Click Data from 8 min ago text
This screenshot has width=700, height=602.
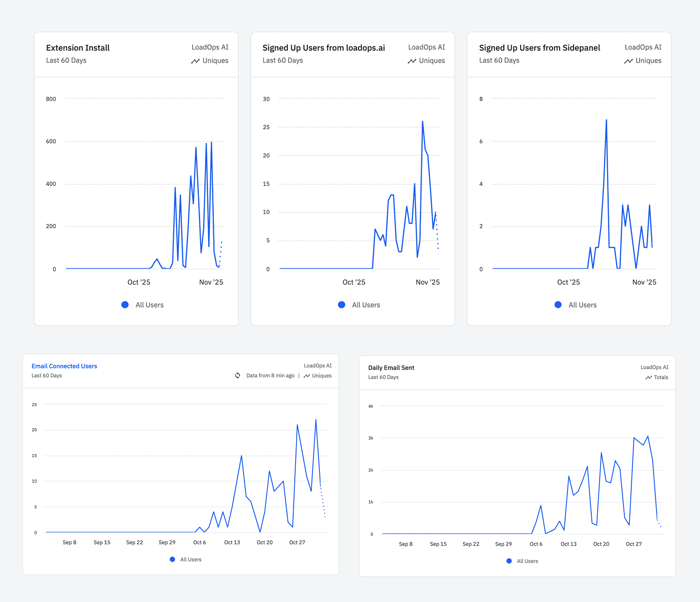pos(270,376)
